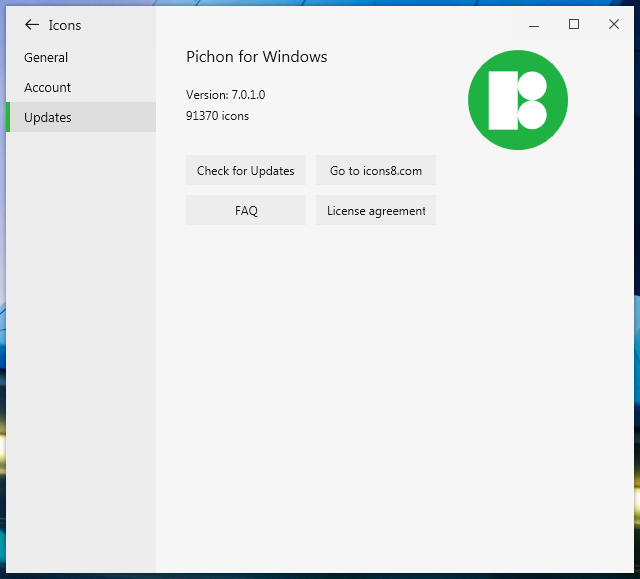Maximize the Pichon settings window

click(x=574, y=25)
